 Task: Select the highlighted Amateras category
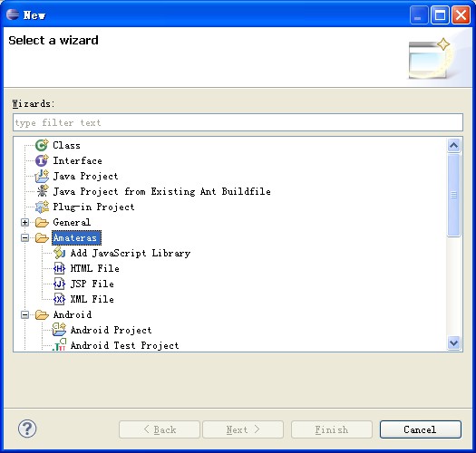[76, 238]
